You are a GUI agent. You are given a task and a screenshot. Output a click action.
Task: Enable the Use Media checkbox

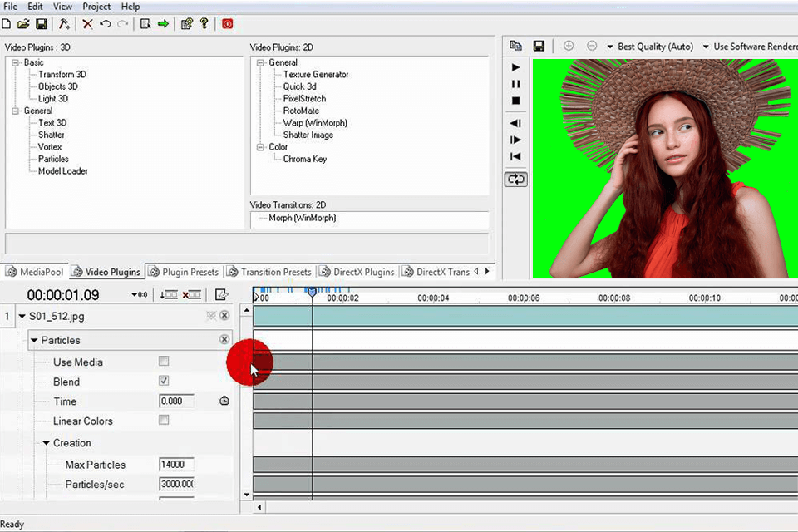point(164,362)
